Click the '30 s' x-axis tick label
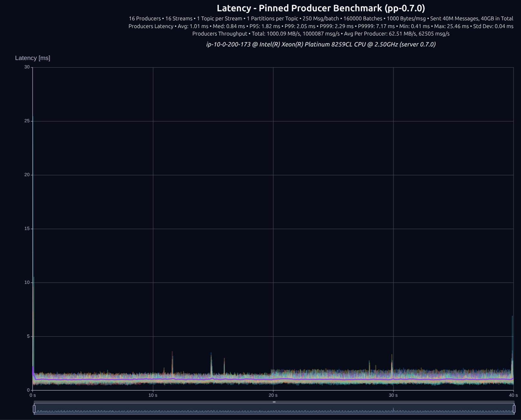This screenshot has width=521, height=420. [393, 395]
